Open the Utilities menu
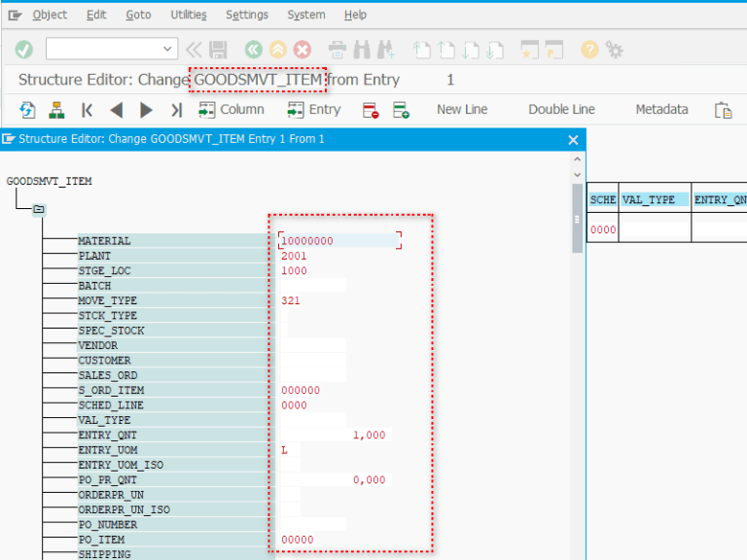The image size is (747, 560). (x=189, y=15)
